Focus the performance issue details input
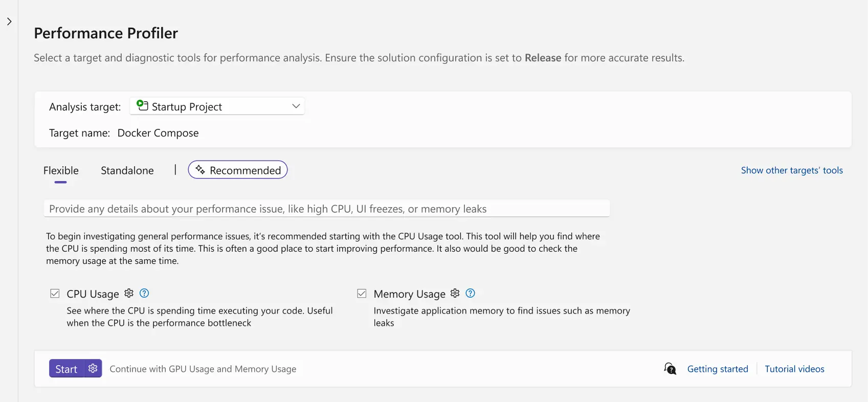The width and height of the screenshot is (868, 402). (327, 209)
